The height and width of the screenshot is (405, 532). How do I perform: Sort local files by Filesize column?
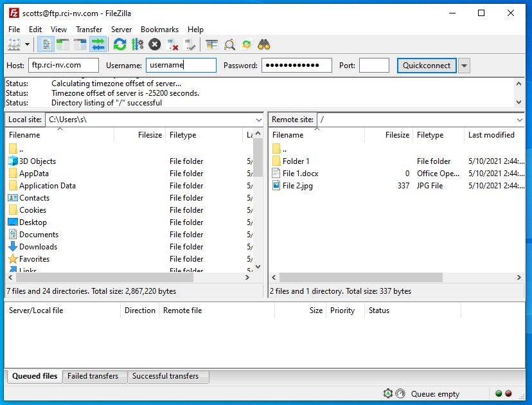(x=140, y=135)
